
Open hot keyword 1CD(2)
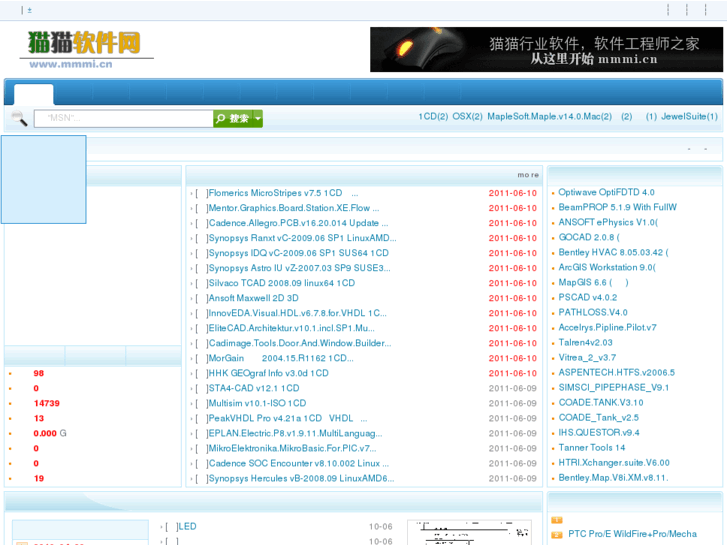[433, 116]
